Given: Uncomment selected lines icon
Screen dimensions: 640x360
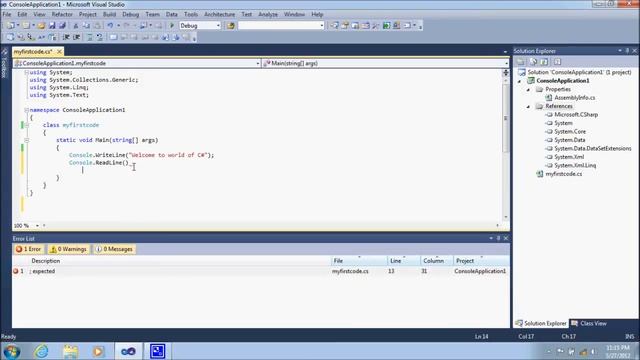Looking at the screenshot, I should tap(100, 38).
